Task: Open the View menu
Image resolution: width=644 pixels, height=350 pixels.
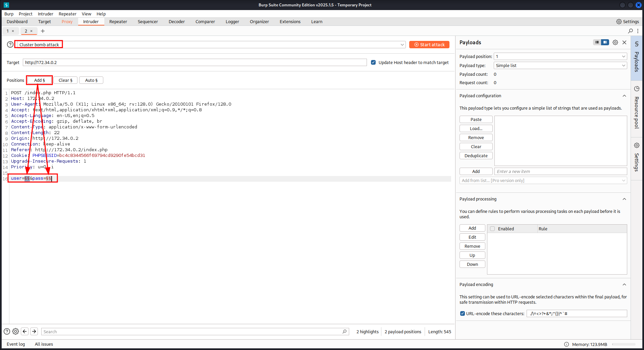Action: tap(87, 14)
